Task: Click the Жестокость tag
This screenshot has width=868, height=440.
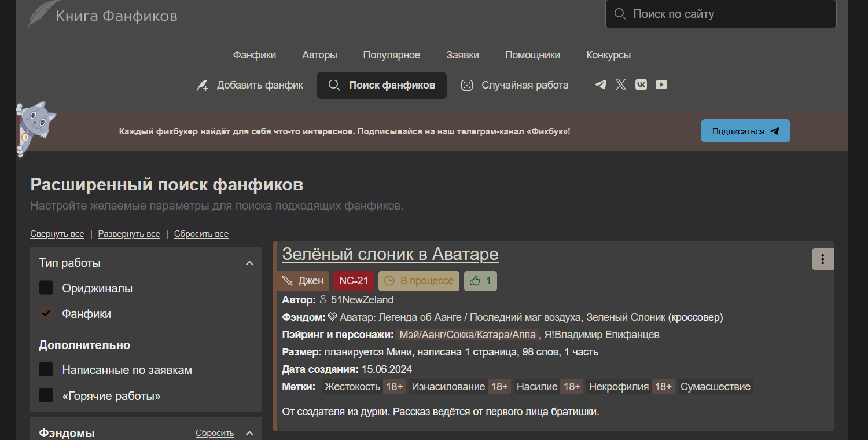Action: click(x=352, y=386)
